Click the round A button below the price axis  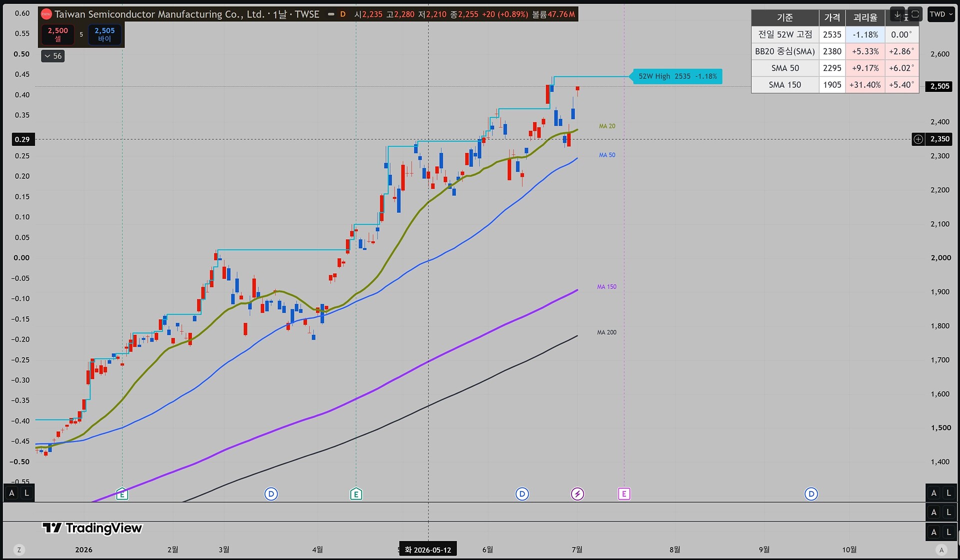[941, 550]
